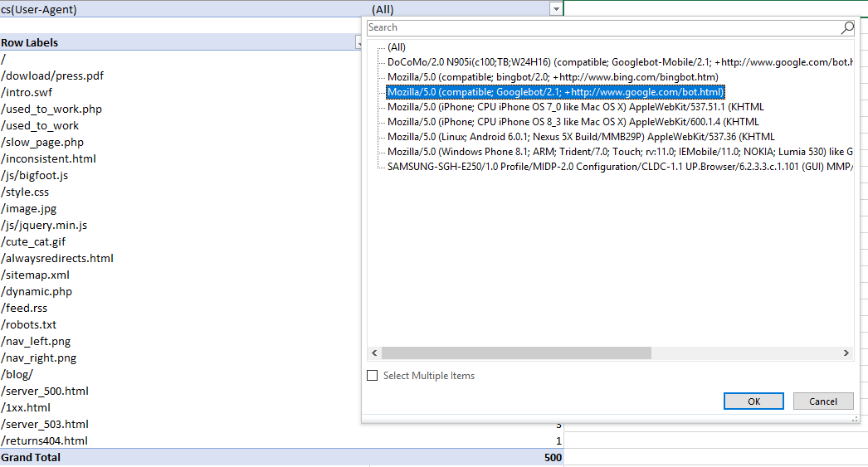Viewport: 868px width, 467px height.
Task: Enable the Select Multiple Items checkbox
Action: pyautogui.click(x=373, y=376)
